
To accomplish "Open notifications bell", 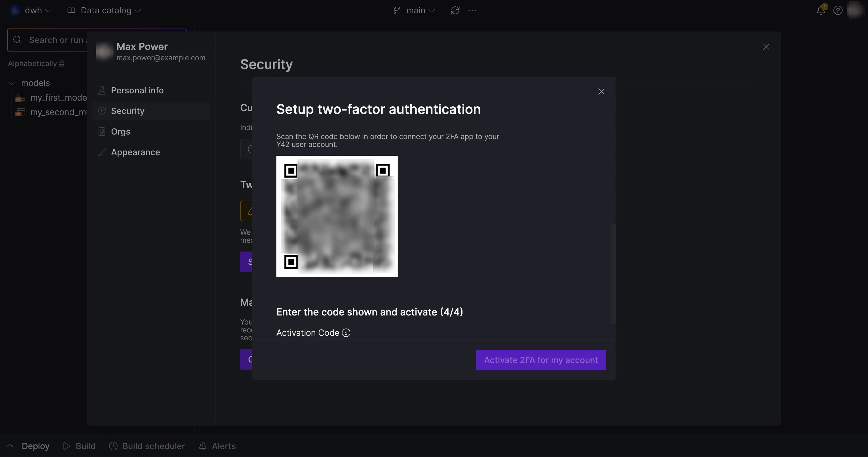I will coord(821,10).
